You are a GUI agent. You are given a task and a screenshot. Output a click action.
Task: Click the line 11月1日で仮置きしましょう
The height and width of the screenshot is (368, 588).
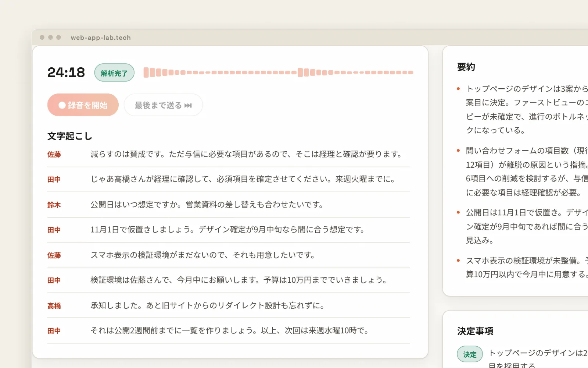[x=229, y=230]
